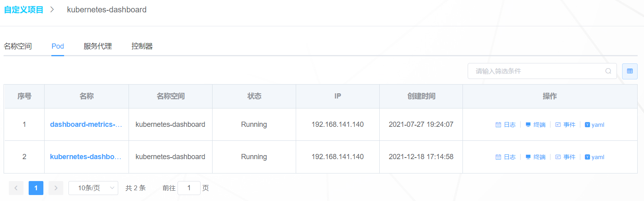
Task: View events for dashboard-metrics pod
Action: click(565, 125)
